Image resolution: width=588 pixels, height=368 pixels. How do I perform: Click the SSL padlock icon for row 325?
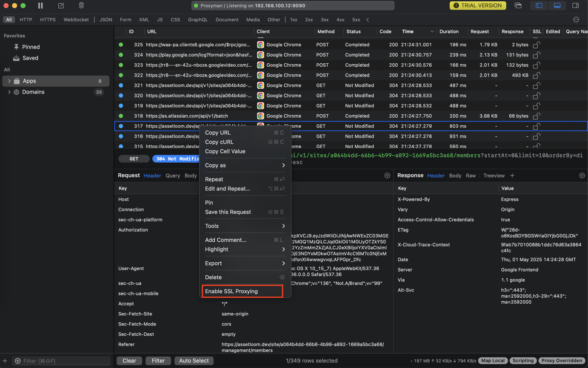click(x=537, y=45)
